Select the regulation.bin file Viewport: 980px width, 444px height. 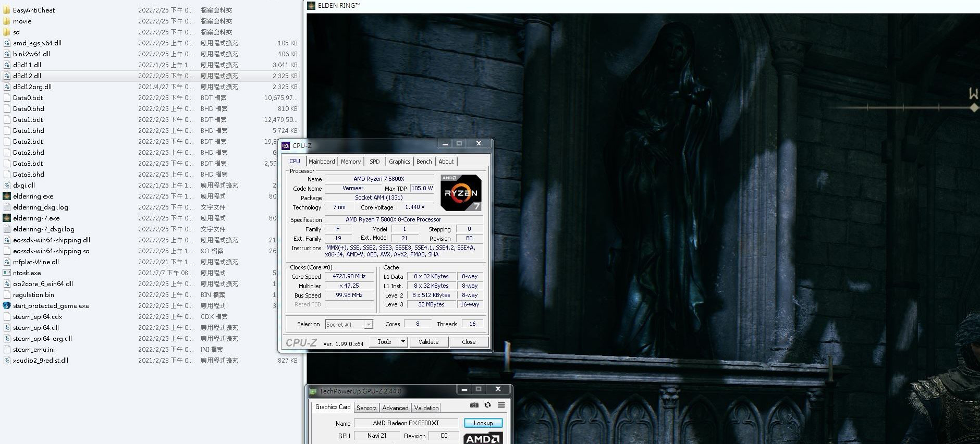(33, 295)
